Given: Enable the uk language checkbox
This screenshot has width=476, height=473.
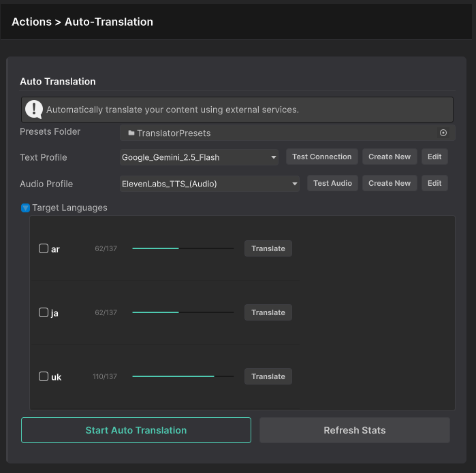Looking at the screenshot, I should point(44,376).
